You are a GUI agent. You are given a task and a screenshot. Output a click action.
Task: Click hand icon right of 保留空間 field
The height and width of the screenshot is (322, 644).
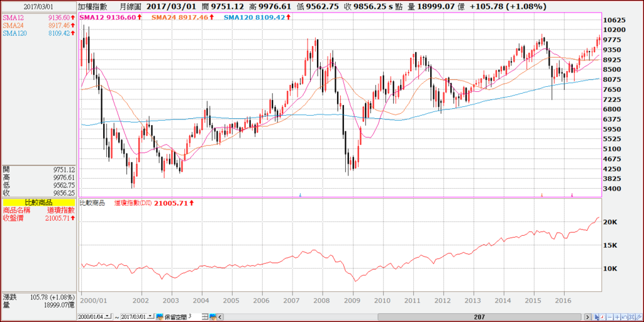tap(213, 317)
